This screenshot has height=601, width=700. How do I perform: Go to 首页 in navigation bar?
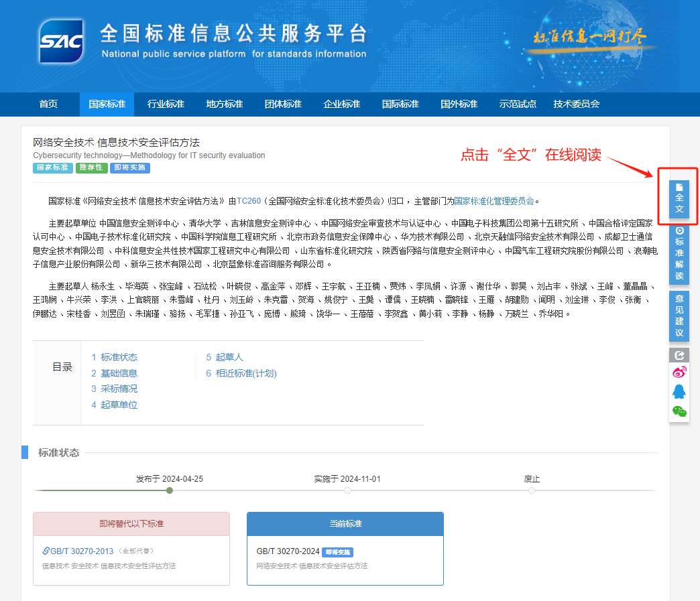point(48,104)
